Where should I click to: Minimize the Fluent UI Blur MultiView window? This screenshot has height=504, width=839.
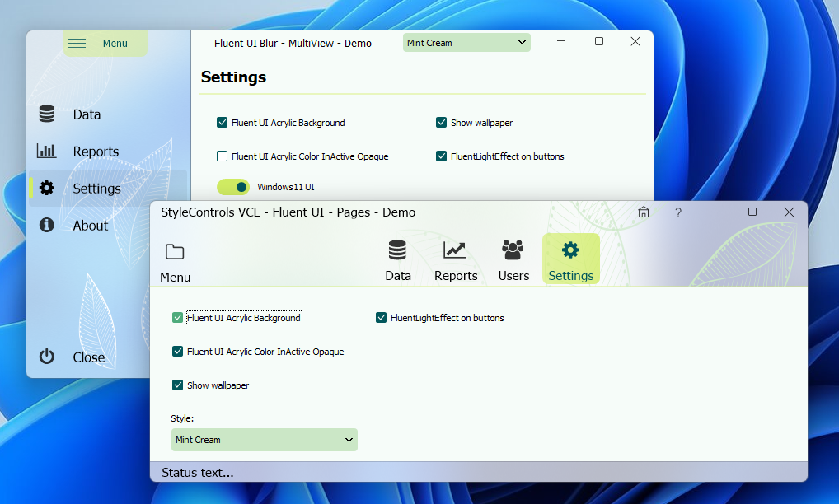pos(561,41)
